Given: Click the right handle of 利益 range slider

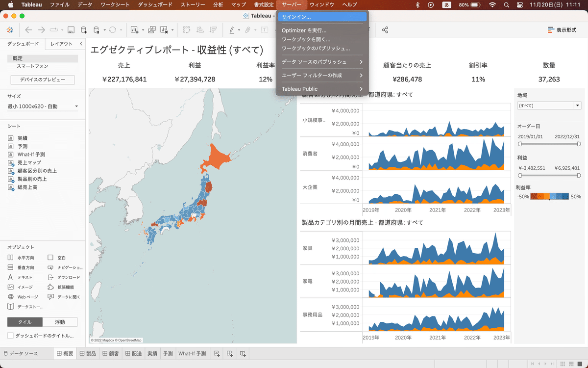Looking at the screenshot, I should click(579, 175).
